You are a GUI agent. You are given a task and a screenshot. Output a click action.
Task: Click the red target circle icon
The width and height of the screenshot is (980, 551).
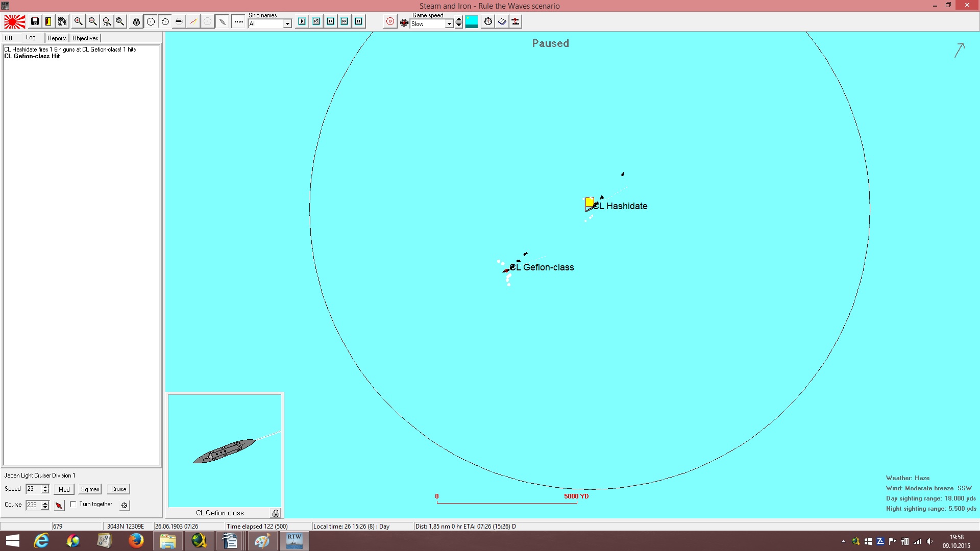click(x=390, y=21)
